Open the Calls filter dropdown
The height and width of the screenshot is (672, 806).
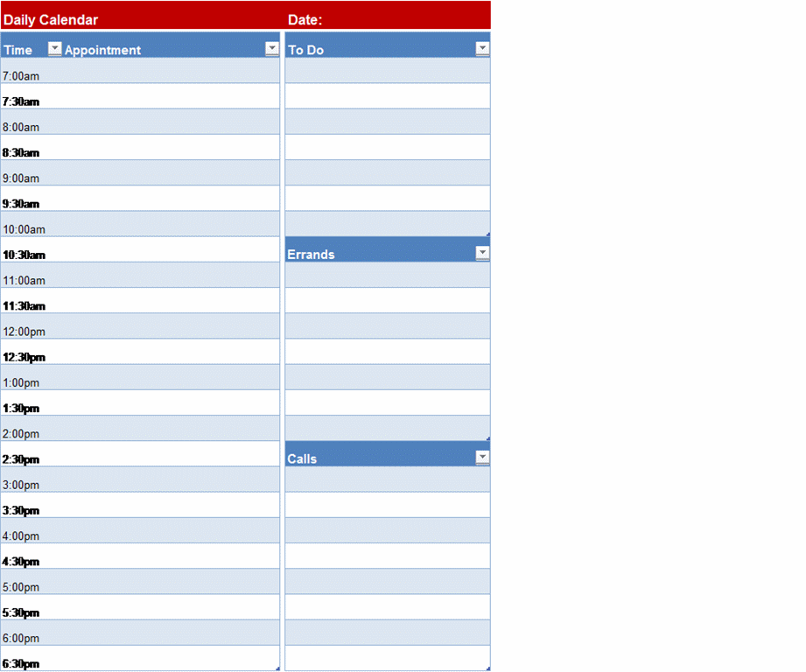(x=482, y=458)
